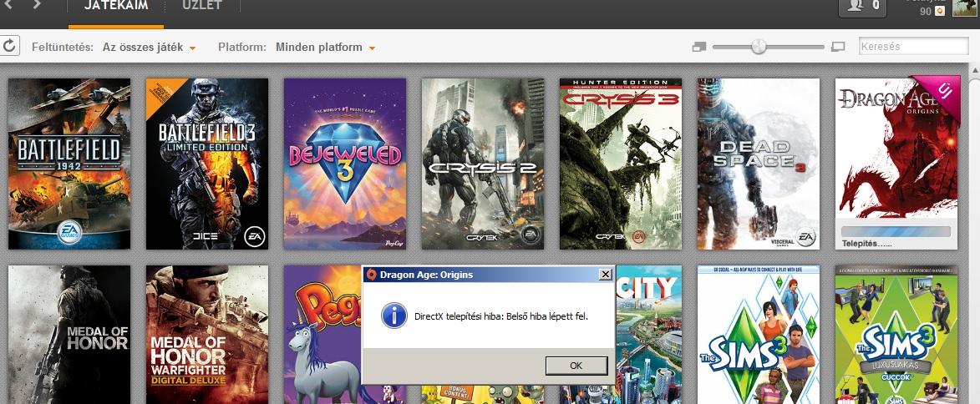Select Dead Space 3 cover
980x404 pixels.
tap(758, 164)
